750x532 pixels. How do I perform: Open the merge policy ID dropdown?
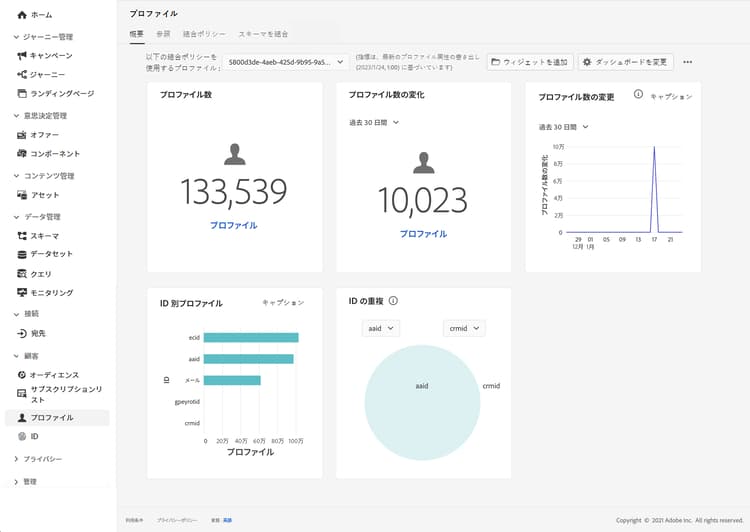coord(286,62)
